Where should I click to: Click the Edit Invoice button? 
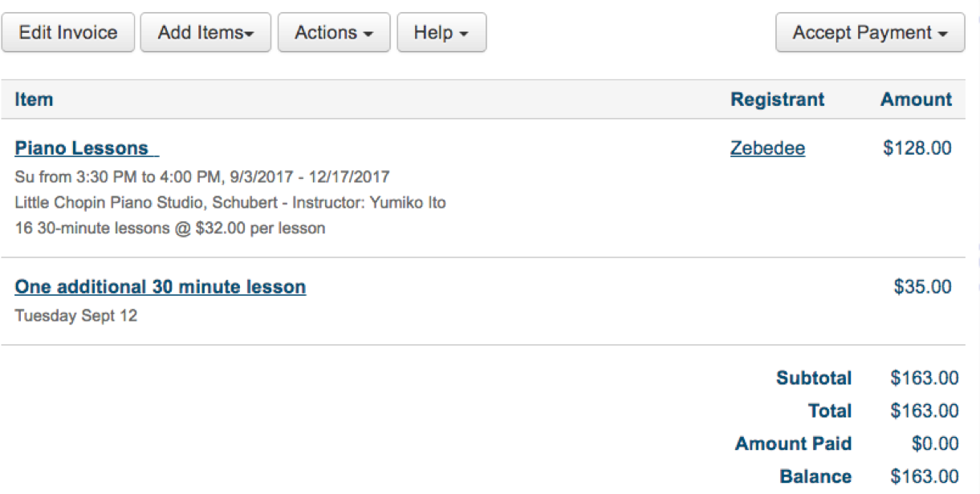click(x=68, y=33)
